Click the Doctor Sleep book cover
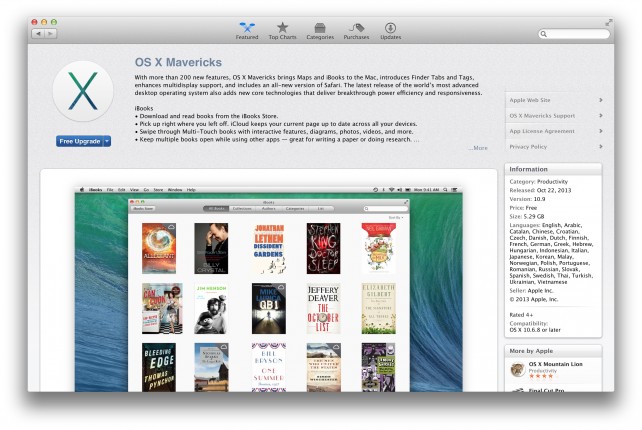The image size is (642, 430). [x=323, y=248]
